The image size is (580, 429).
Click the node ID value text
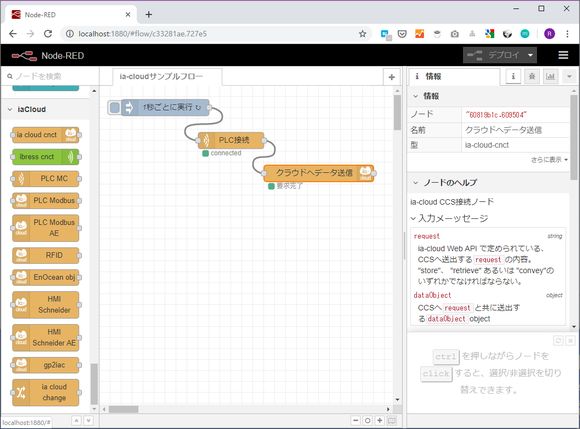496,115
